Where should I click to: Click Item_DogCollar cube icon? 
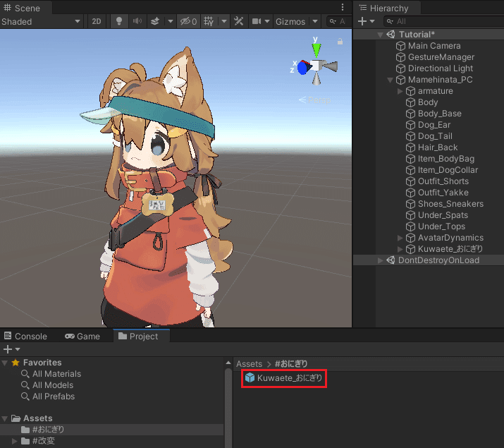410,170
